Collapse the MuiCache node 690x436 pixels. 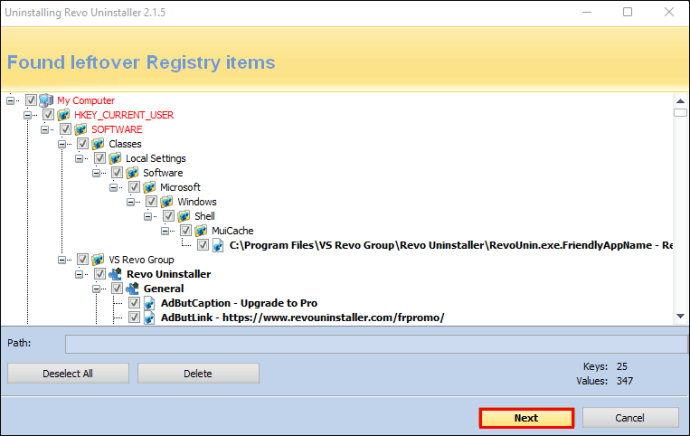point(165,231)
